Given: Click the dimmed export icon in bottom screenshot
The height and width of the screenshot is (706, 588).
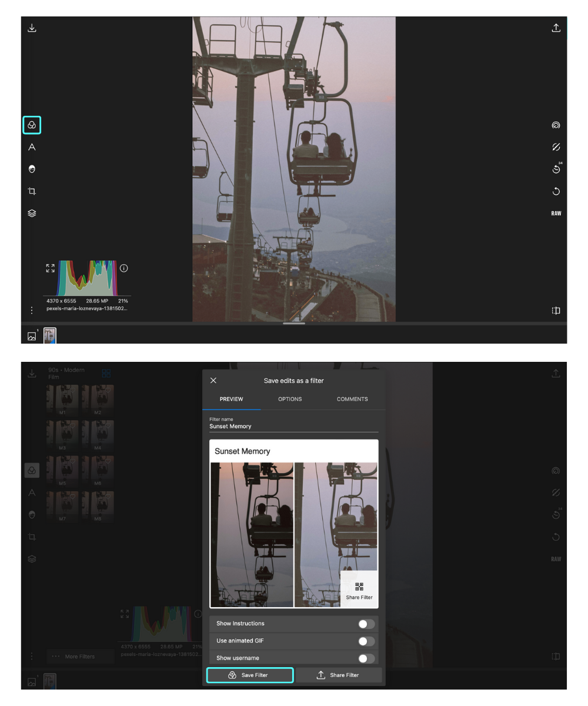Looking at the screenshot, I should click(556, 373).
